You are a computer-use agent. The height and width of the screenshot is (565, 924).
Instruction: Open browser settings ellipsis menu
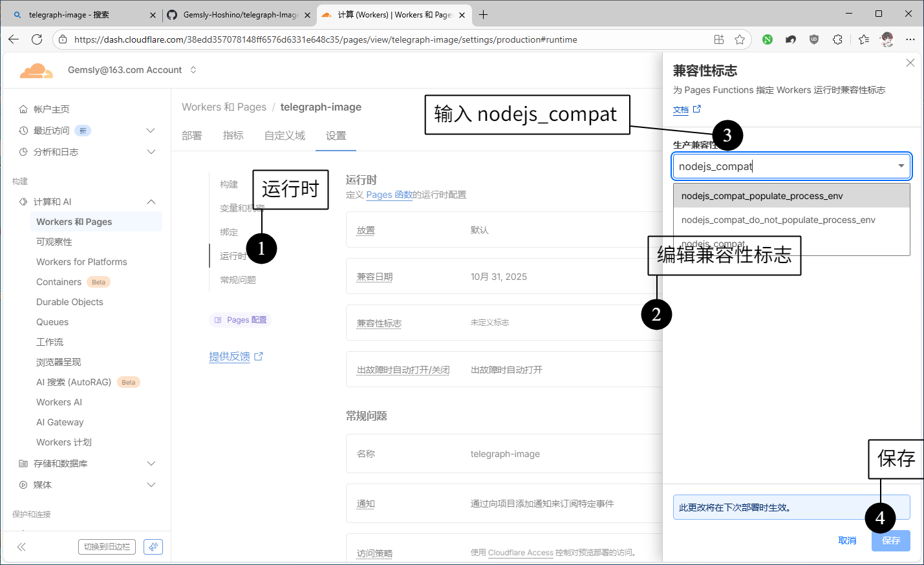[910, 39]
